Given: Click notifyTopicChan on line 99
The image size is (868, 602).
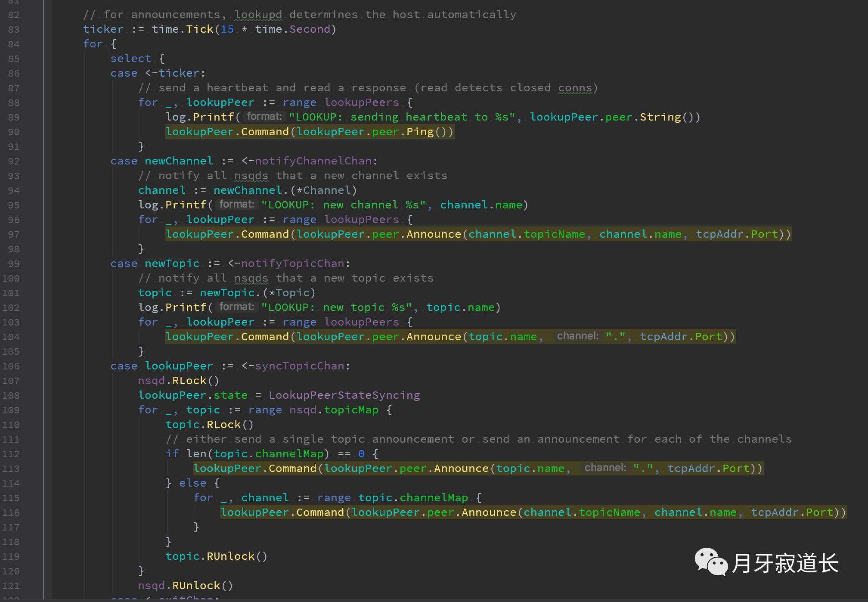Looking at the screenshot, I should point(293,264).
